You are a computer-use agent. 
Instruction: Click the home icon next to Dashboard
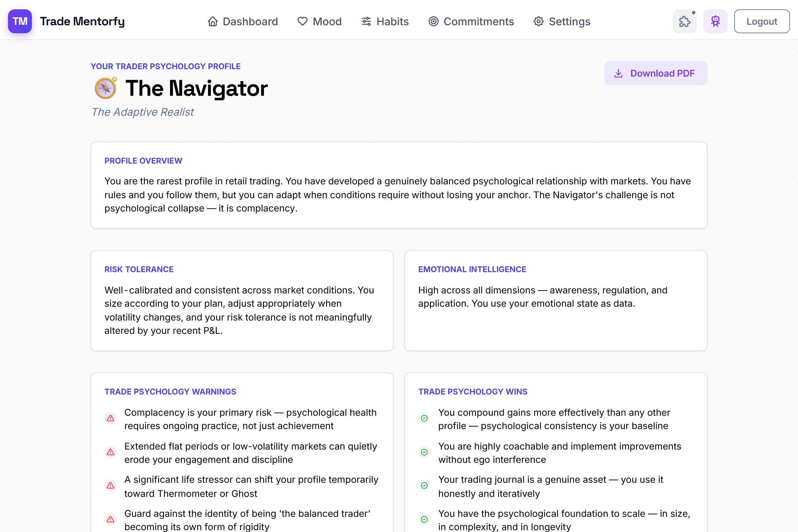pyautogui.click(x=213, y=21)
